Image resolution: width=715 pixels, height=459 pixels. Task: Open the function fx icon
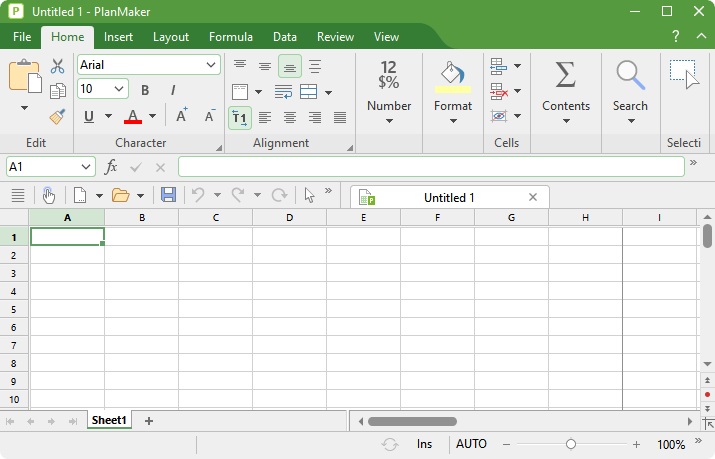tap(112, 167)
